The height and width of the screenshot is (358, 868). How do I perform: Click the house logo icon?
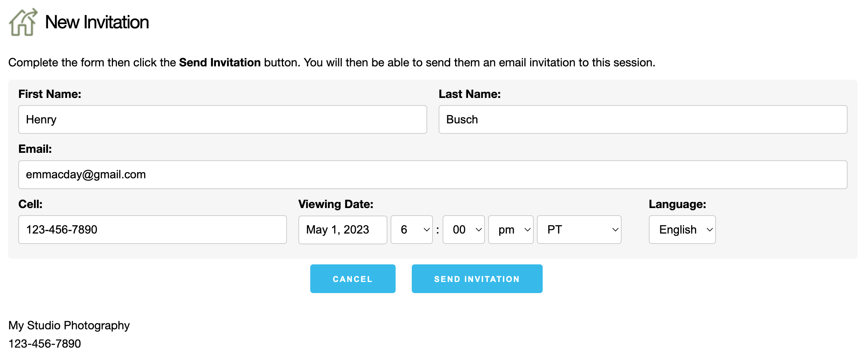tap(23, 22)
